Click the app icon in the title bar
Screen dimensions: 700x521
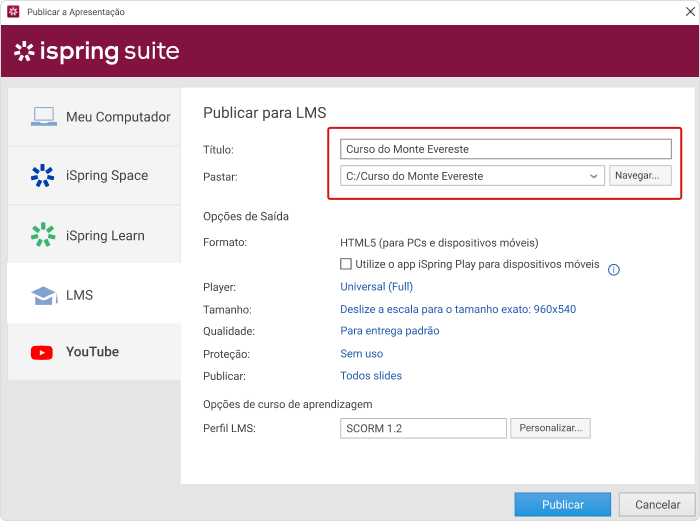click(13, 12)
